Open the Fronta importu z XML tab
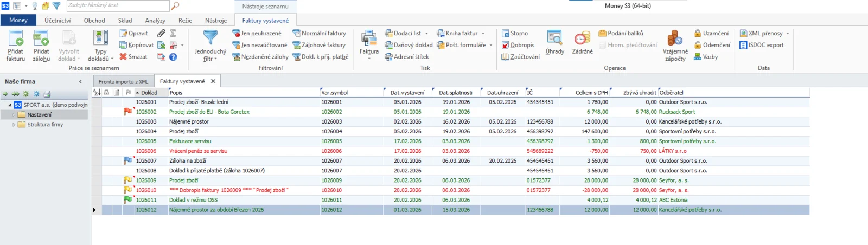Image resolution: width=868 pixels, height=245 pixels. point(123,82)
